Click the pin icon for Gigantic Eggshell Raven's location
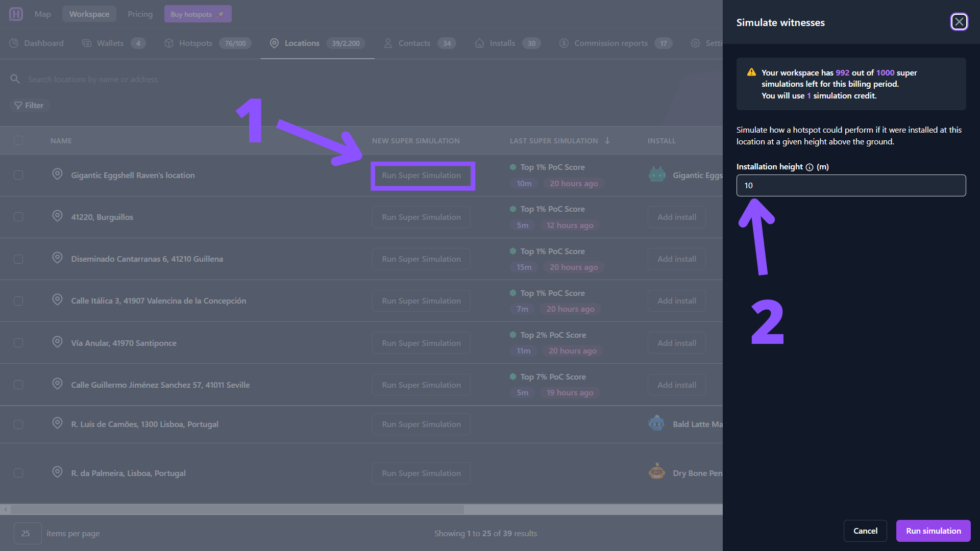This screenshot has width=980, height=551. (x=58, y=174)
